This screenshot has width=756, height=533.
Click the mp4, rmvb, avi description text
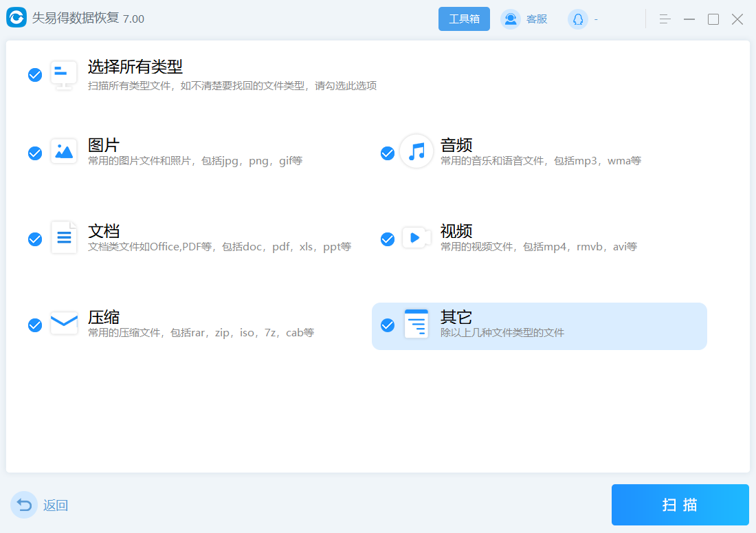[539, 246]
